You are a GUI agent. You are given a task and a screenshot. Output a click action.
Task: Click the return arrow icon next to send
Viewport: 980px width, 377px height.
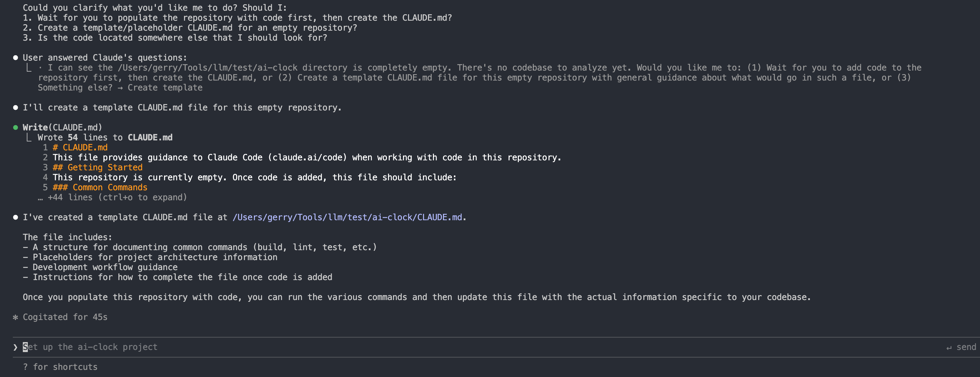click(949, 348)
